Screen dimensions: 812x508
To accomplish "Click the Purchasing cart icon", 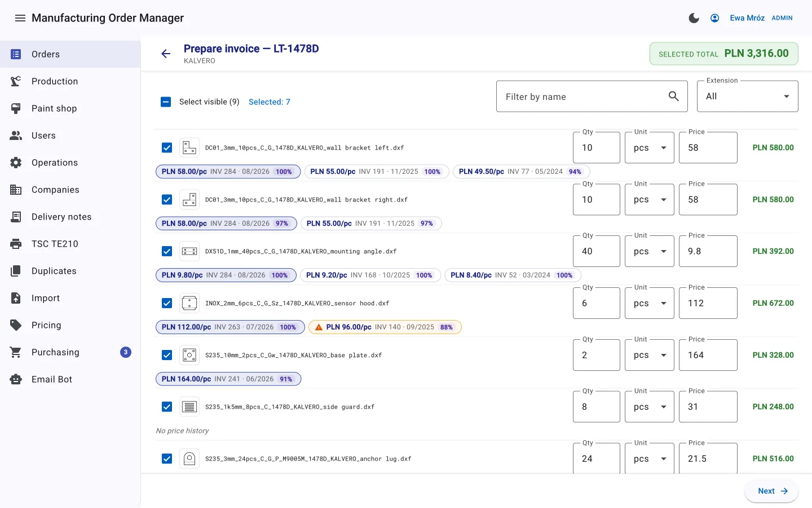I will click(16, 352).
